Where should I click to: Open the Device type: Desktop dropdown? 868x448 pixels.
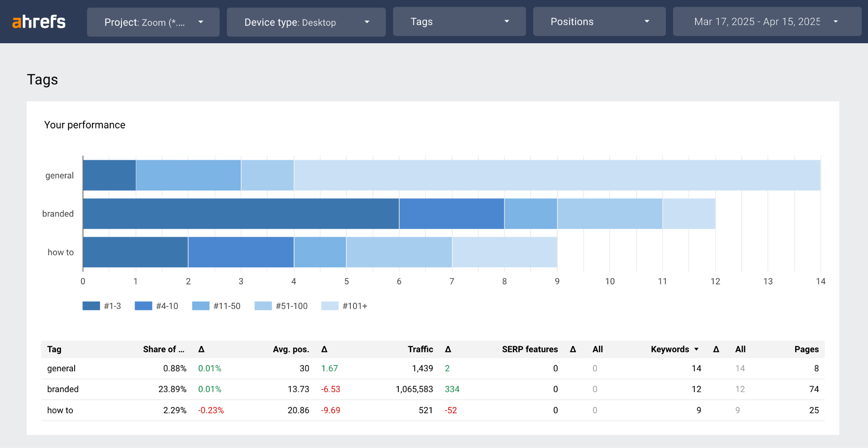pyautogui.click(x=306, y=22)
